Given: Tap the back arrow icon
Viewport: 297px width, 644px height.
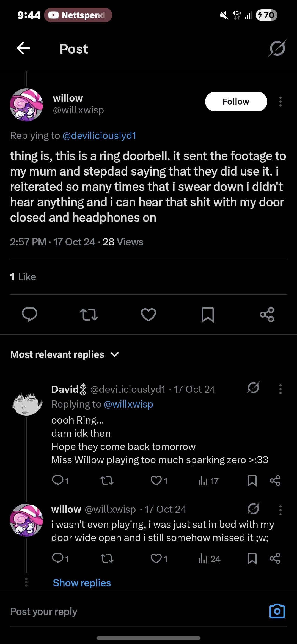Looking at the screenshot, I should (23, 49).
